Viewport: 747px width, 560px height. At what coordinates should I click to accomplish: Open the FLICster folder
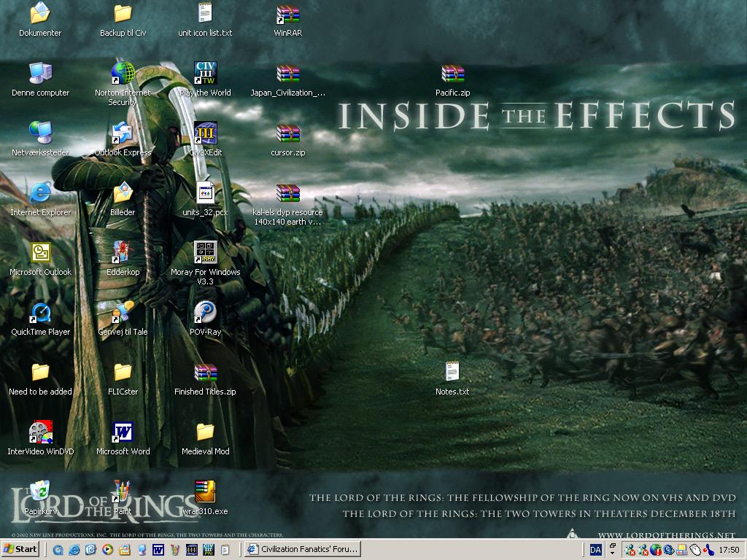click(123, 373)
